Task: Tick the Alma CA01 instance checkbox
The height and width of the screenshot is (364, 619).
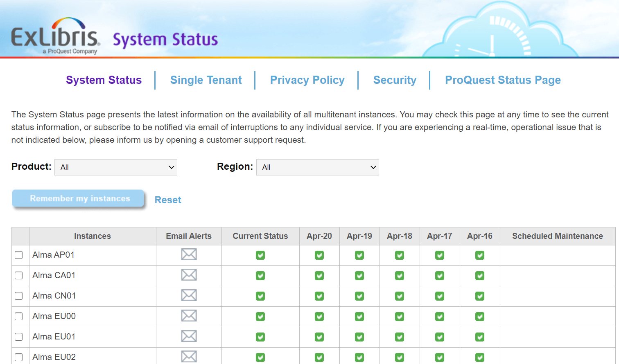Action: point(19,275)
